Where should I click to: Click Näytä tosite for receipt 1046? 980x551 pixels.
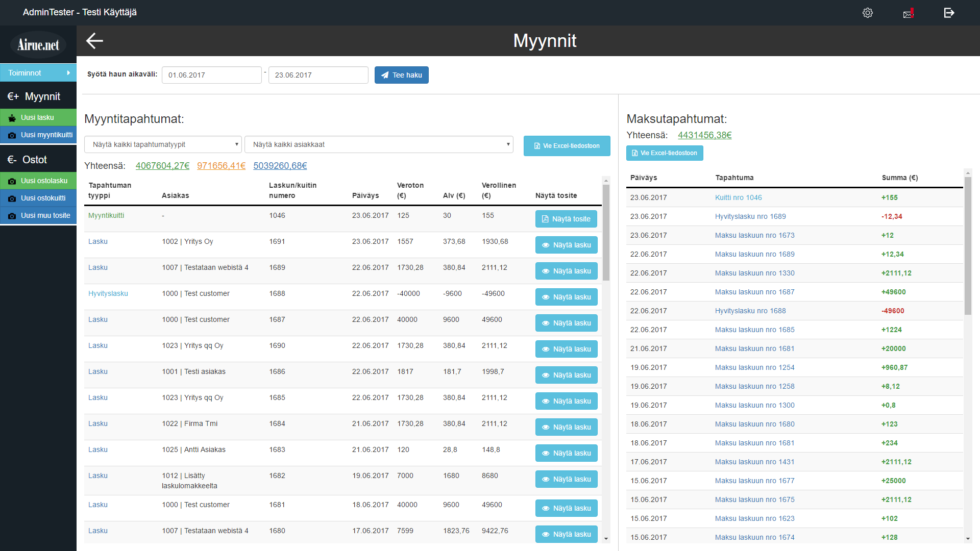pos(566,219)
